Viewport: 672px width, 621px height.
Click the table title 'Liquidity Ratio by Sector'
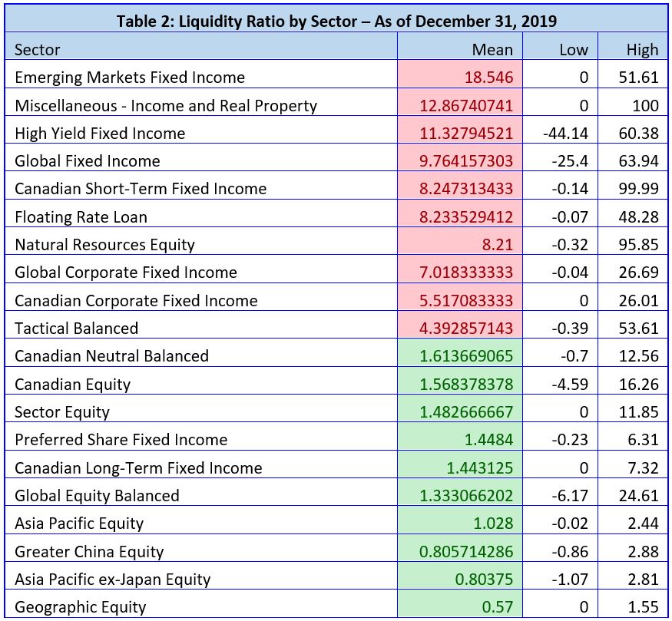click(335, 21)
